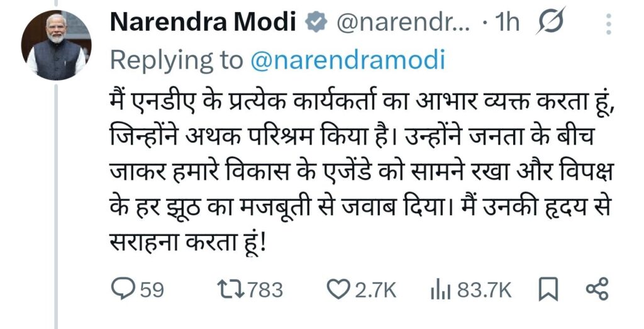Click the 59 replies count
This screenshot has width=644, height=329.
point(151,290)
